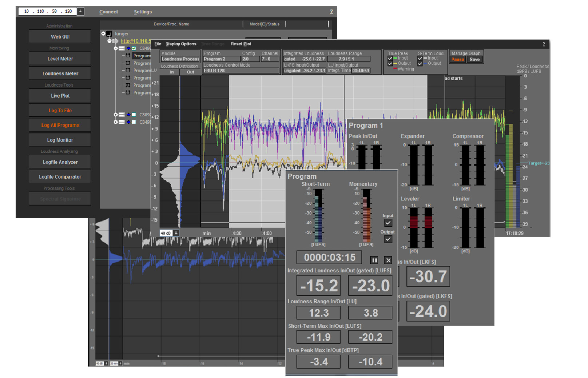The height and width of the screenshot is (378, 588).
Task: Open the Display Options menu
Action: click(x=181, y=44)
